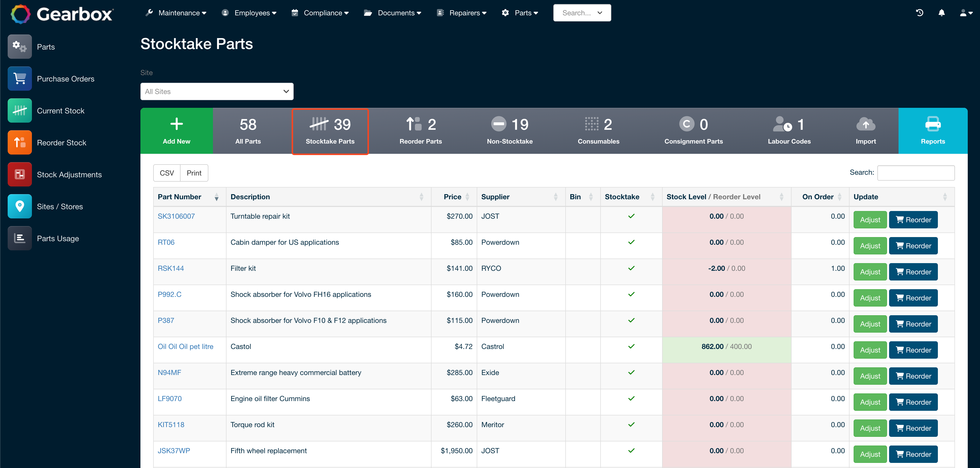Click the Reorder button for Filter kit

coord(913,272)
